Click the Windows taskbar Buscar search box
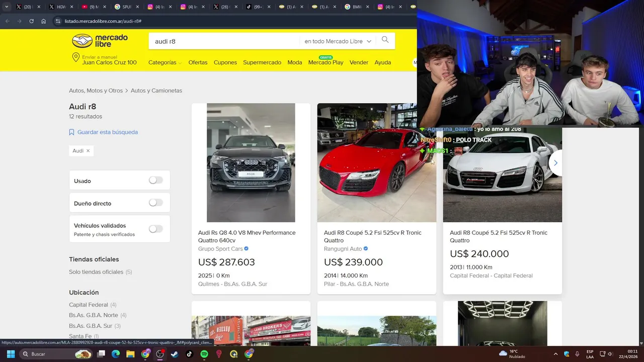The height and width of the screenshot is (362, 644). 56,354
